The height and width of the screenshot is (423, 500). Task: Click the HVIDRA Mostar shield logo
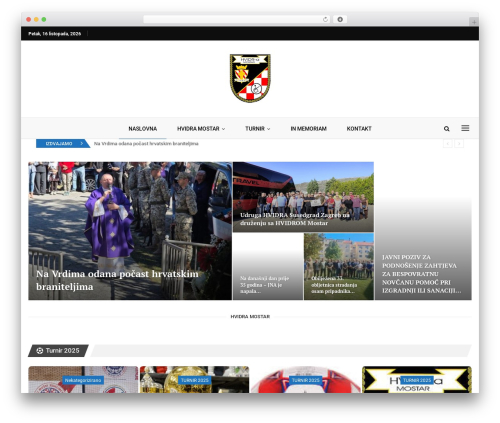[250, 78]
